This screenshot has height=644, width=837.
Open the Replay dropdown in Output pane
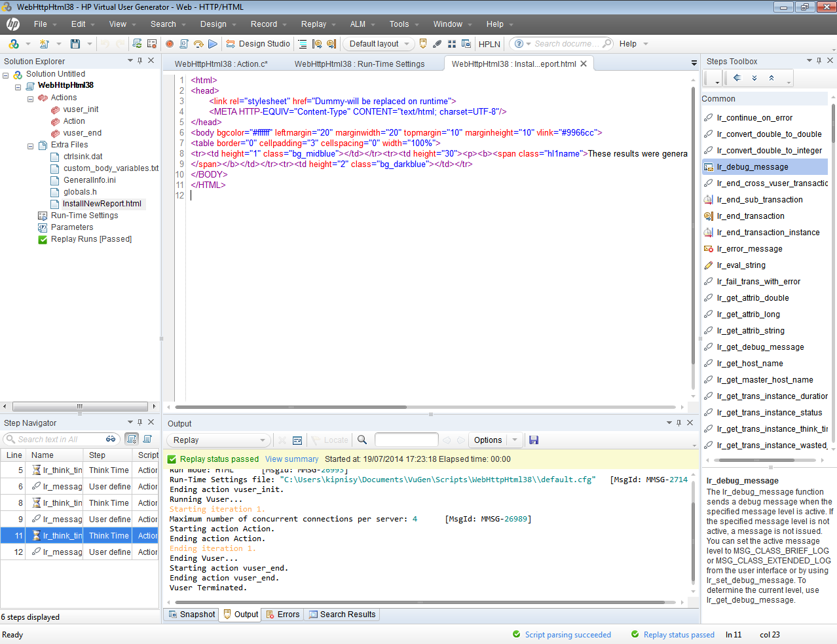coord(218,440)
